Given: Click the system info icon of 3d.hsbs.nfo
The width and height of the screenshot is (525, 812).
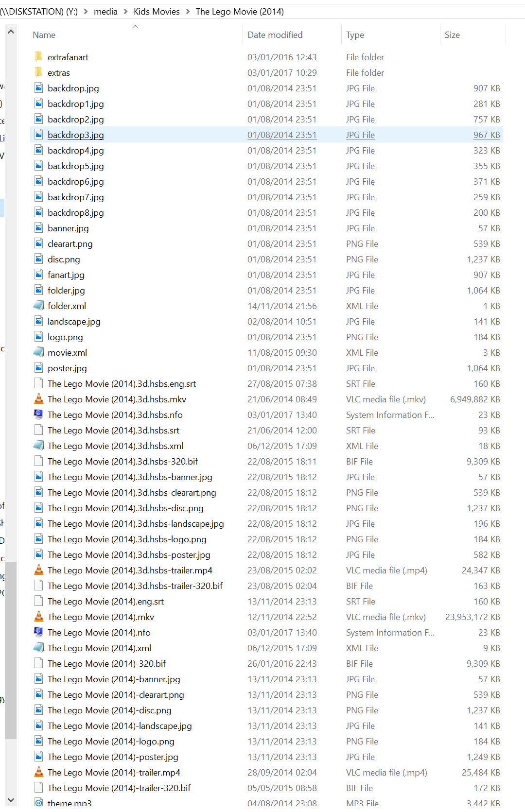Looking at the screenshot, I should (39, 415).
